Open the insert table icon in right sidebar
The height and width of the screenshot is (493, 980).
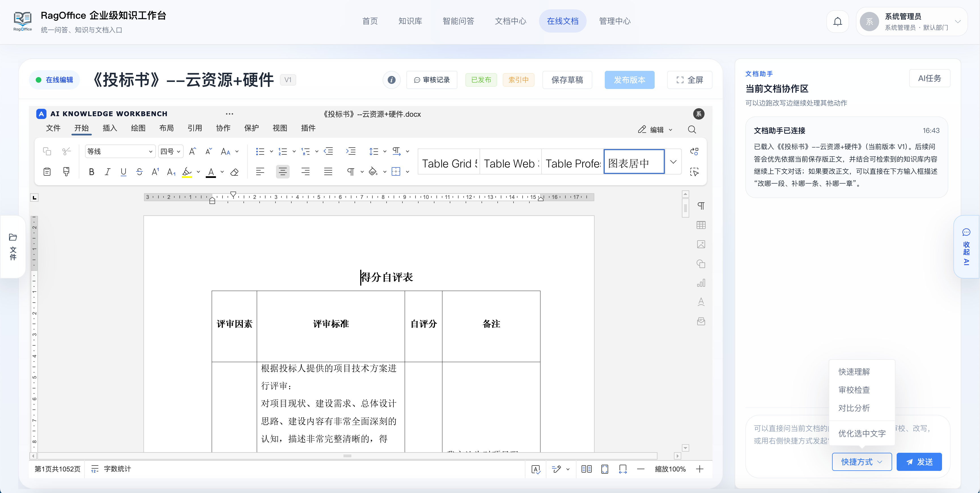tap(701, 225)
